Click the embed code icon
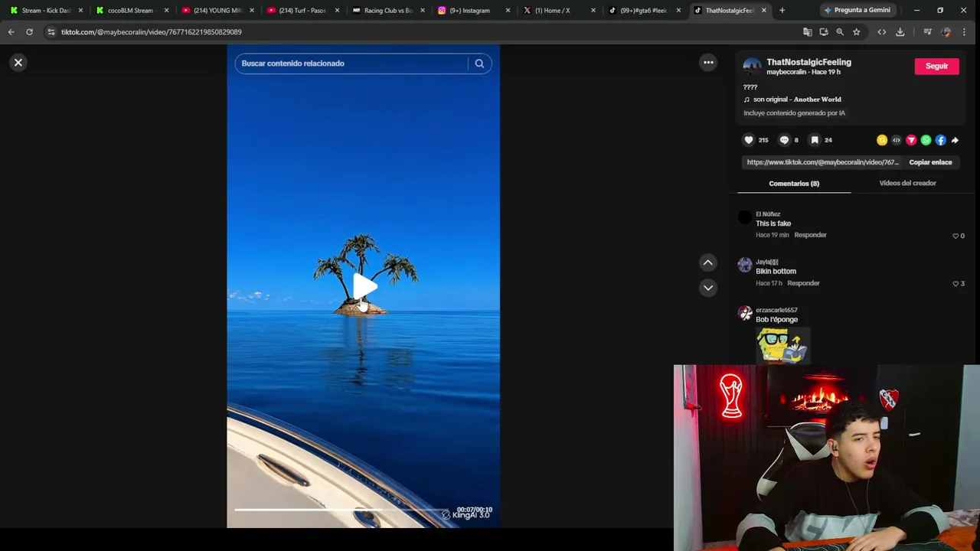980x551 pixels. click(x=897, y=140)
